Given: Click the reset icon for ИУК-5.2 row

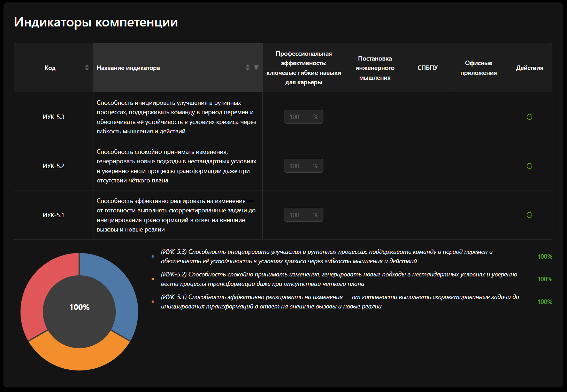Looking at the screenshot, I should pyautogui.click(x=529, y=166).
